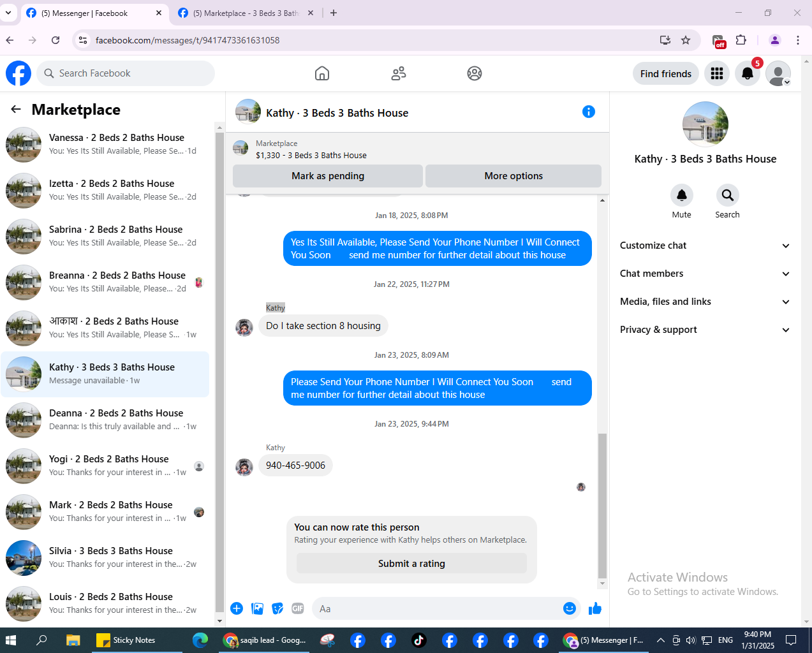Reload the Messenger page
Viewport: 812px width, 653px height.
click(55, 40)
